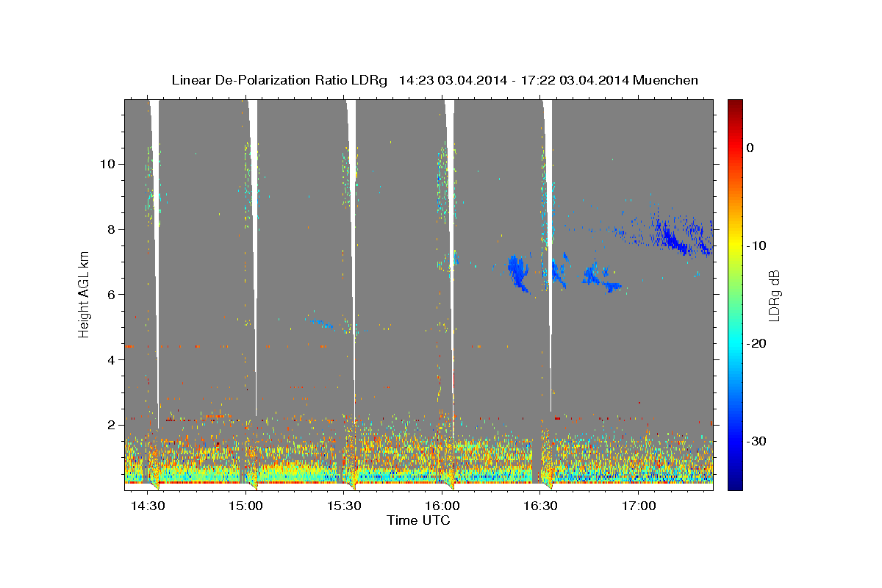Screen dimensions: 882x588
Task: Click the blue cloud patch near 16:20 at 6.5 km
Action: tap(518, 272)
